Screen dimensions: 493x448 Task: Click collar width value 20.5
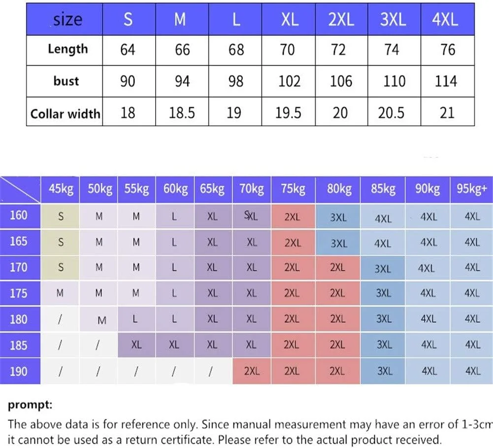(392, 113)
